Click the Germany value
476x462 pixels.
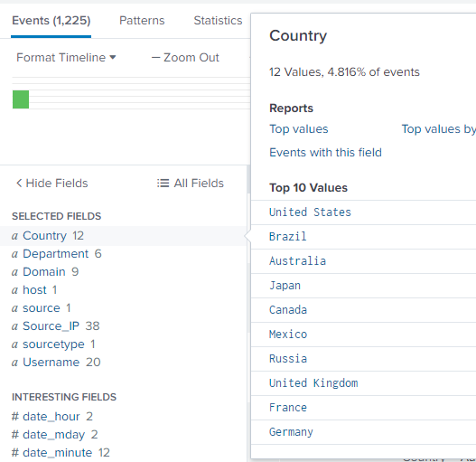[x=291, y=432]
